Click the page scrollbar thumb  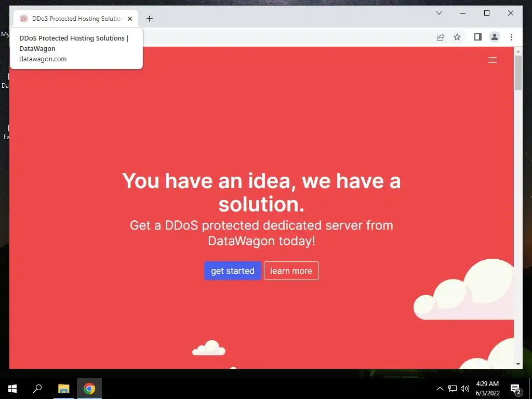518,73
